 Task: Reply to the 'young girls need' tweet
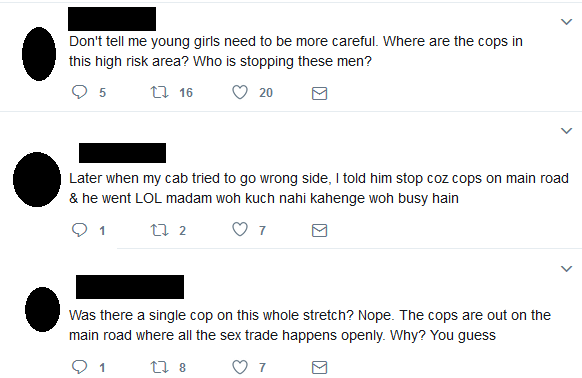point(79,92)
